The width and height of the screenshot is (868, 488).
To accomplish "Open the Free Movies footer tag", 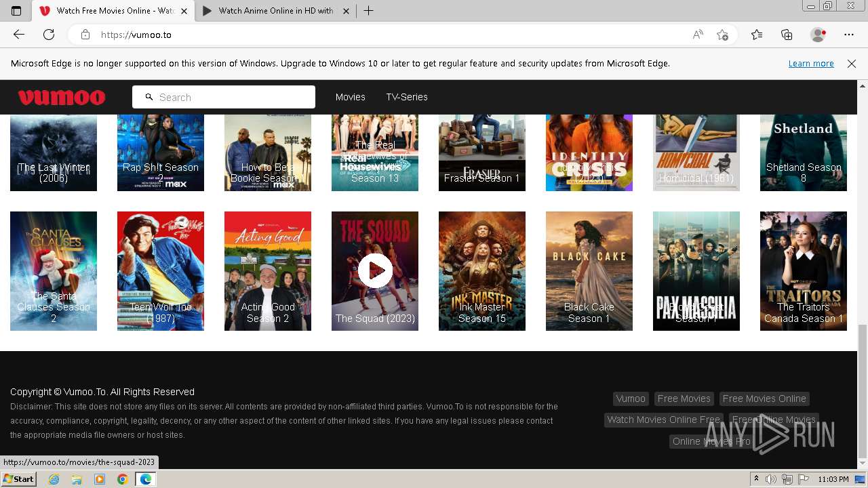I will [684, 399].
